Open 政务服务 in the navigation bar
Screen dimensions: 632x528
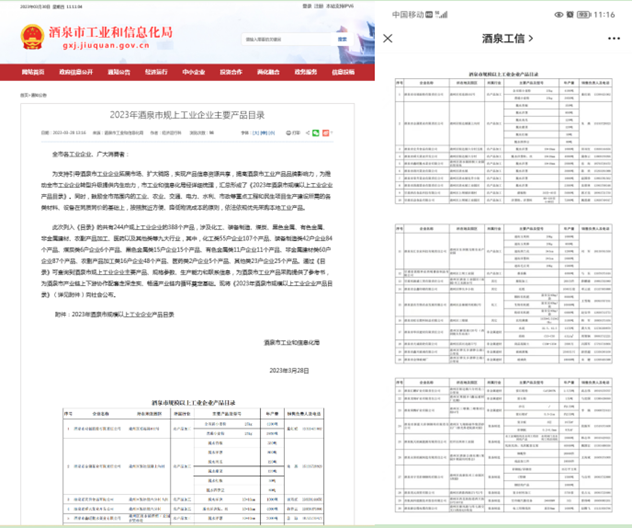[x=306, y=72]
